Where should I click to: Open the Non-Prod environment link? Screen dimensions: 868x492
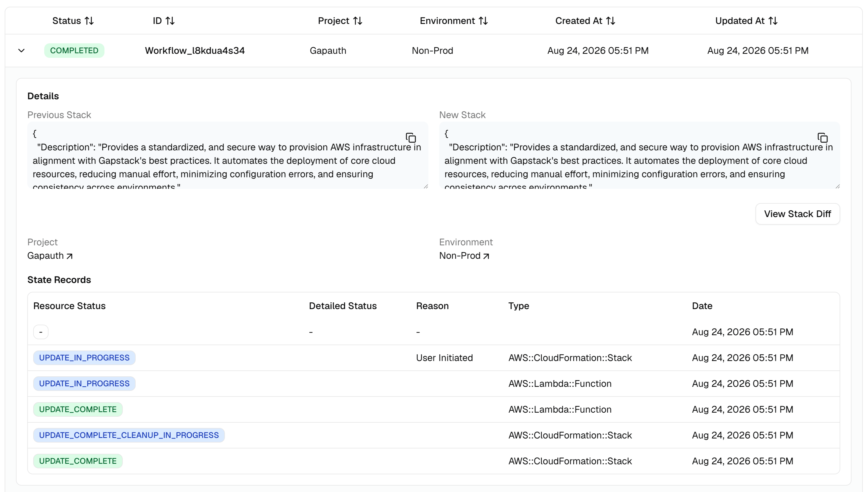(464, 256)
